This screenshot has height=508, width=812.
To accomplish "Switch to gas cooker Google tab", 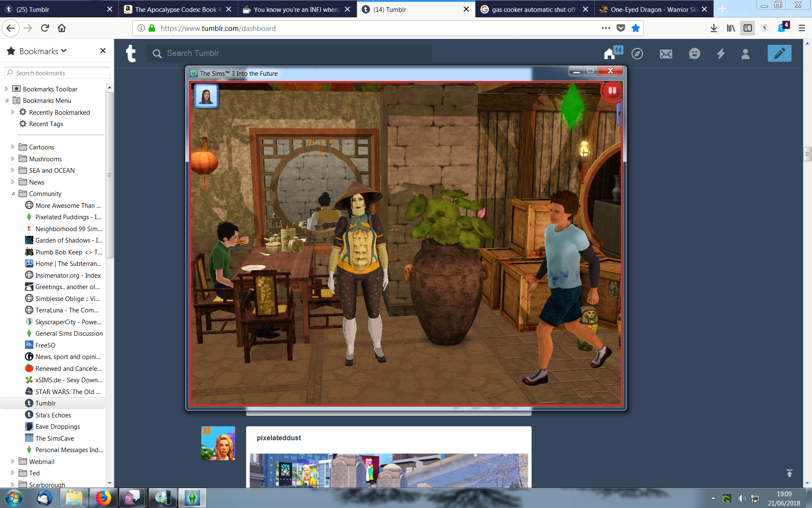I will [534, 9].
